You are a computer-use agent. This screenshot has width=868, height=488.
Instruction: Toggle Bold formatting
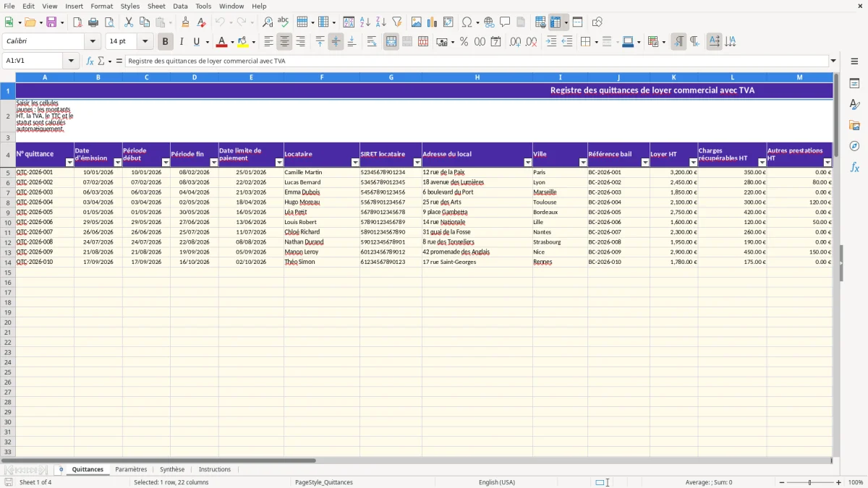pyautogui.click(x=166, y=42)
